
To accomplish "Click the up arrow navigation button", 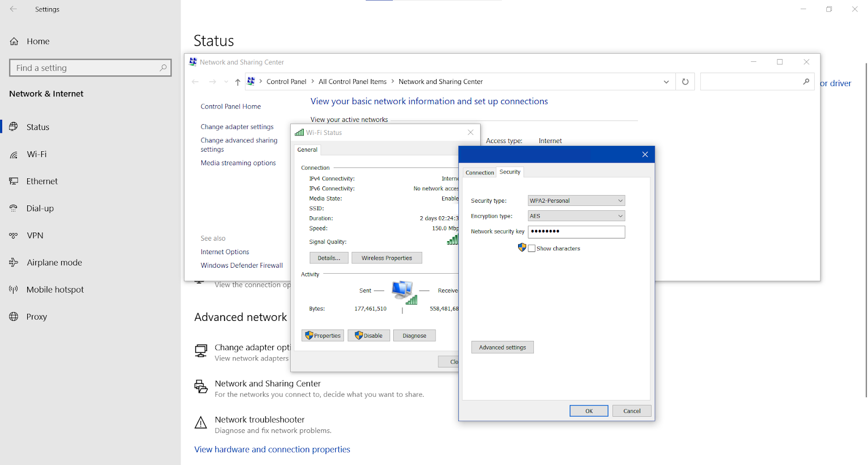I will tap(238, 82).
